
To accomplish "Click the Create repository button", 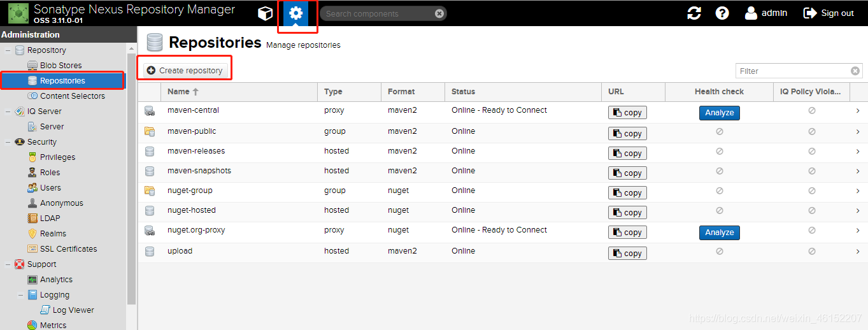I will click(x=185, y=70).
